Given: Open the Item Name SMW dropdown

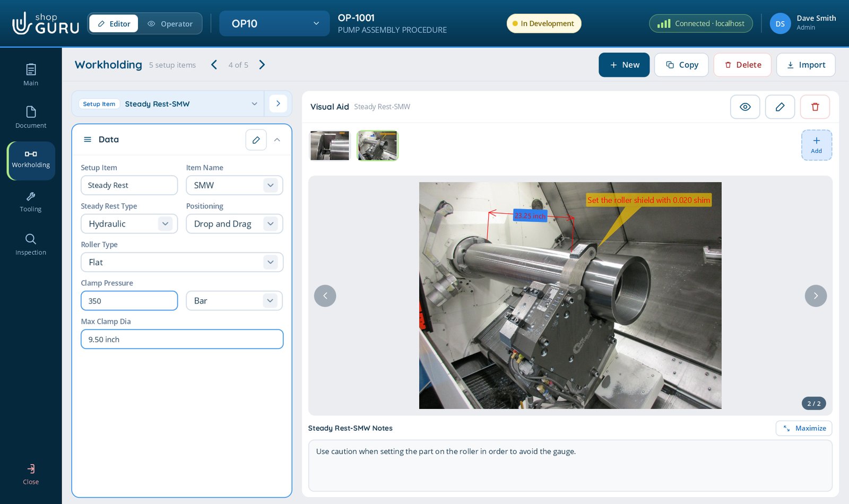Looking at the screenshot, I should (x=235, y=185).
